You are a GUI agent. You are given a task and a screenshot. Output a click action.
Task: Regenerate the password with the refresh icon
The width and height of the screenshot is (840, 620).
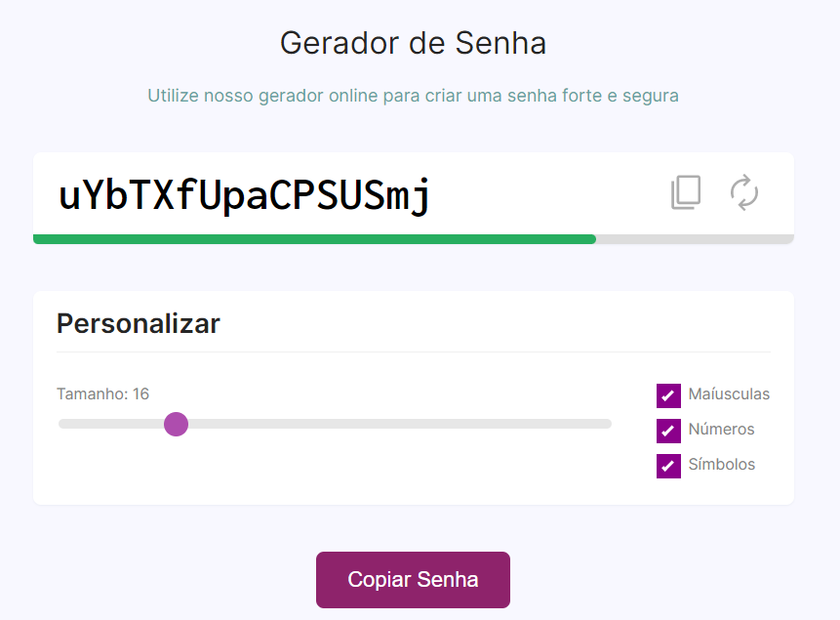(x=744, y=194)
